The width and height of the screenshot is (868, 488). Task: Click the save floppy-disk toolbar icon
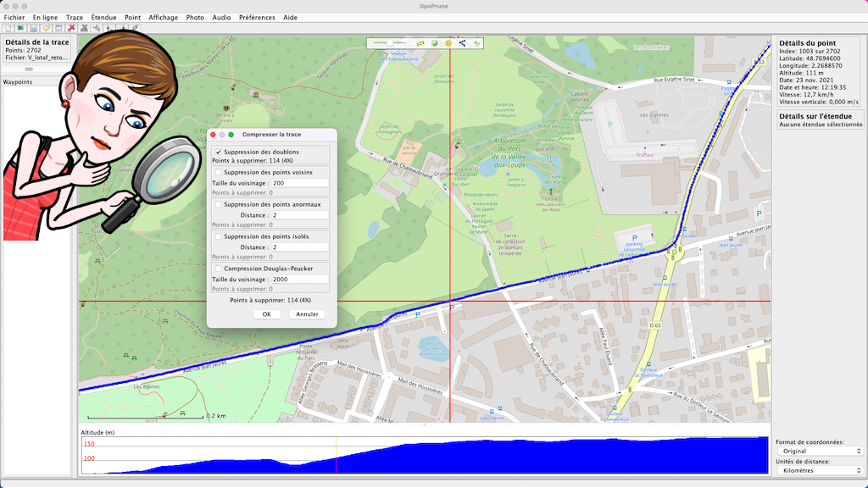[x=34, y=28]
